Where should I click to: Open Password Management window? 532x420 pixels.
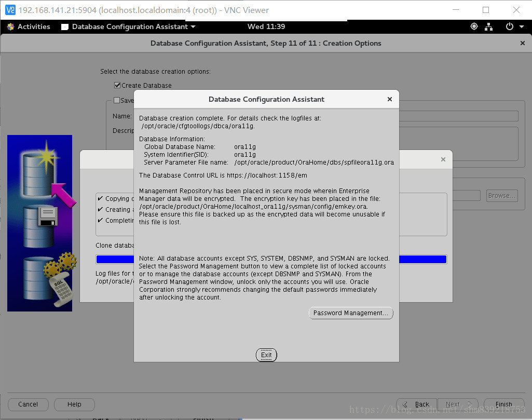coord(351,313)
